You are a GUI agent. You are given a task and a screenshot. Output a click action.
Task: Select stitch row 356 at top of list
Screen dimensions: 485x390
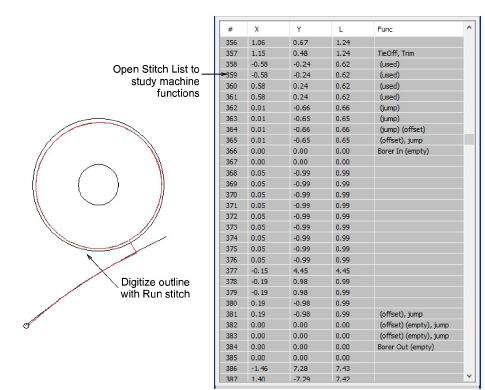coord(342,42)
